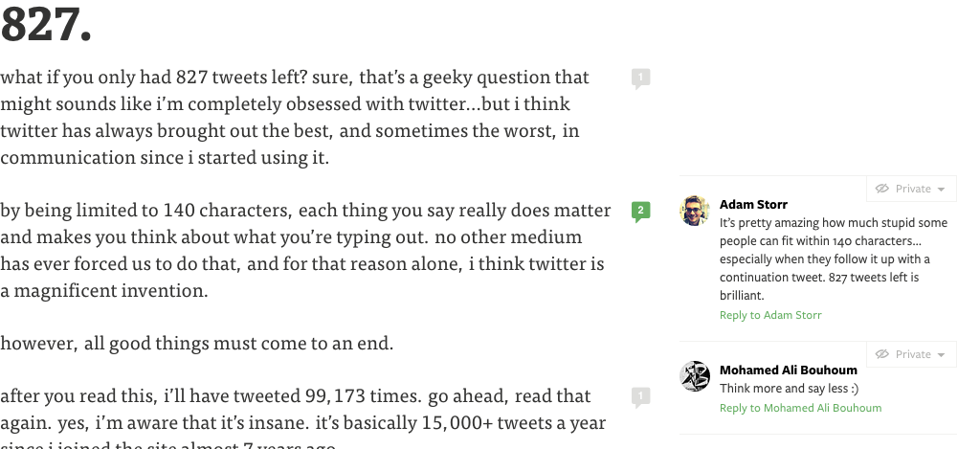Click the green comment bubble showing 2
This screenshot has height=449, width=980.
click(x=640, y=210)
